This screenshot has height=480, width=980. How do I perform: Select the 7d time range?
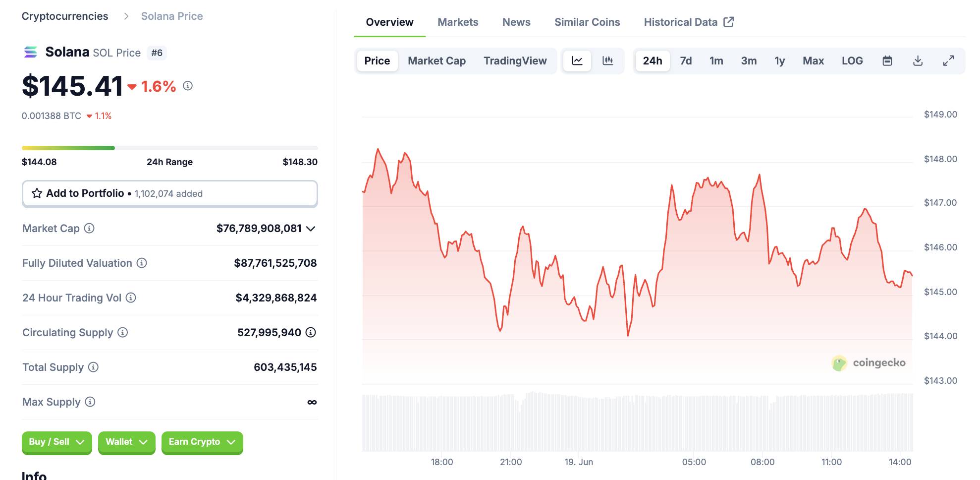point(686,61)
